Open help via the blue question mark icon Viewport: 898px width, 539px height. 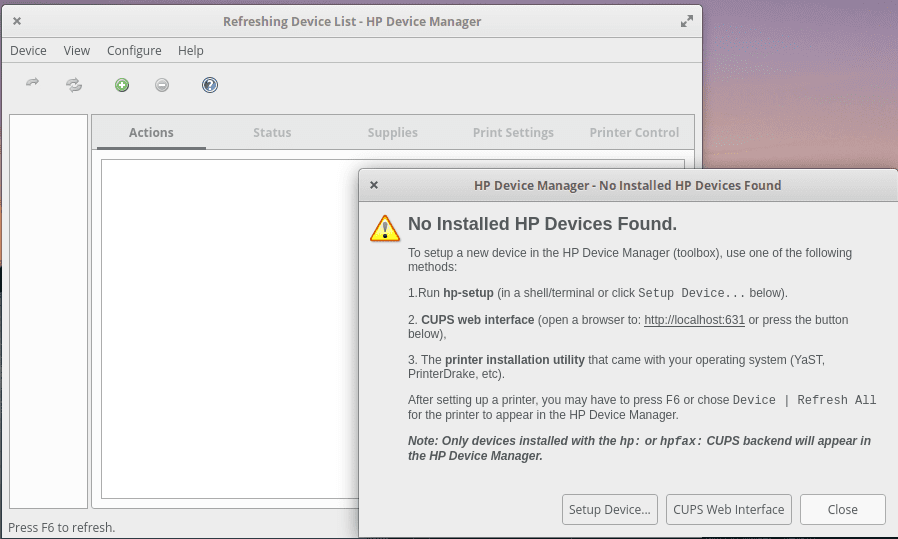click(x=210, y=85)
